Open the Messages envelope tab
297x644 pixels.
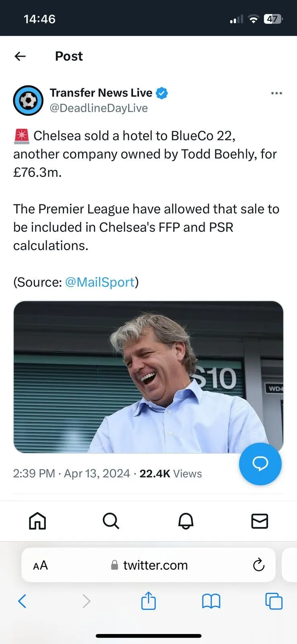click(260, 521)
